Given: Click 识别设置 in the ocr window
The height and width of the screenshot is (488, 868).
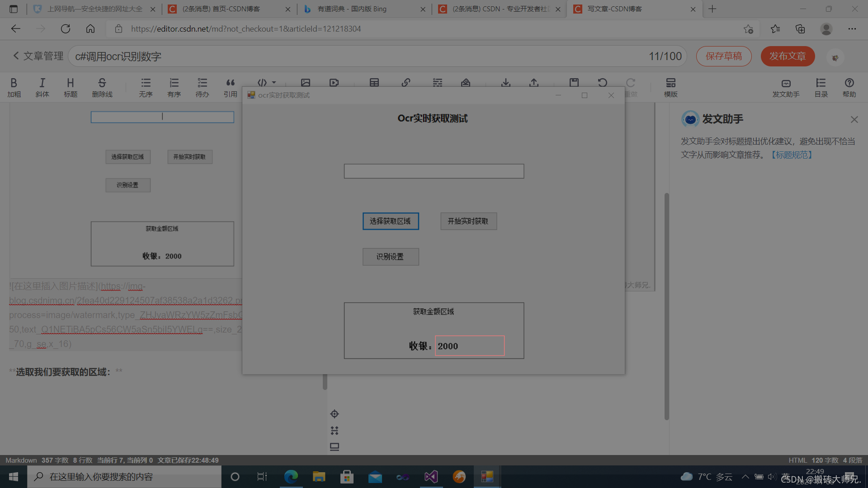Looking at the screenshot, I should click(x=391, y=257).
